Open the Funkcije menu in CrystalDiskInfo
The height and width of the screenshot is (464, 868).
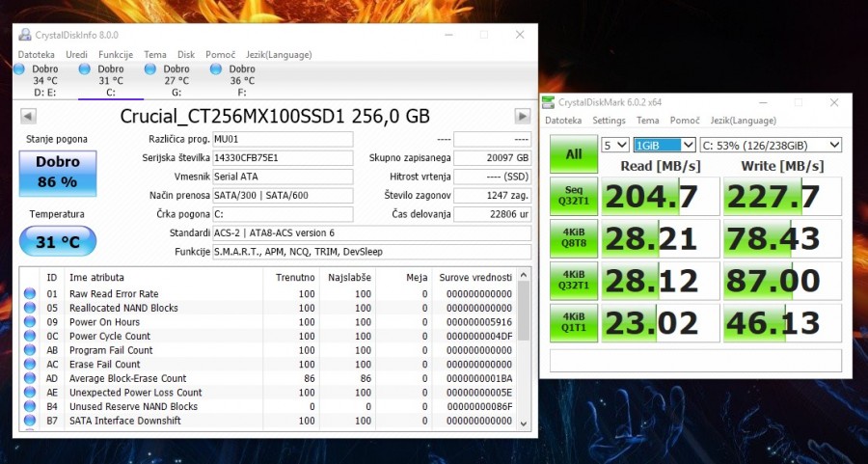pyautogui.click(x=116, y=55)
